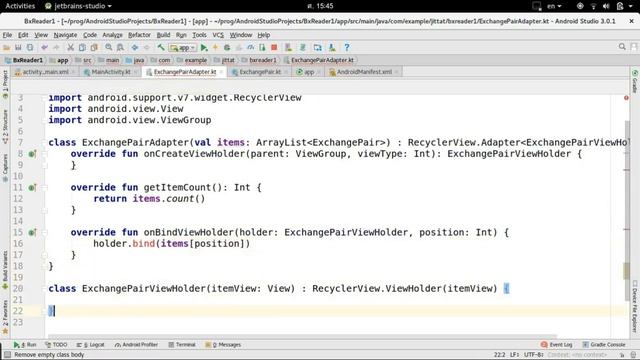The image size is (640, 360).
Task: Click the Copy toolbar icon
Action: pos(82,47)
